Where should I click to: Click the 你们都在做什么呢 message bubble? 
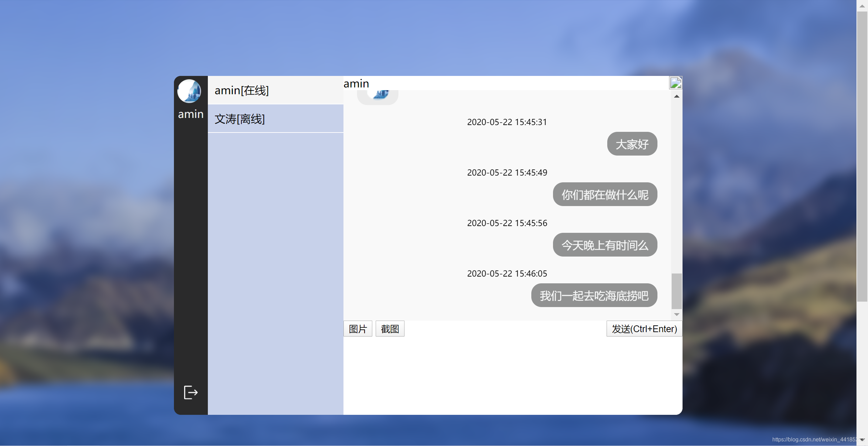click(605, 195)
